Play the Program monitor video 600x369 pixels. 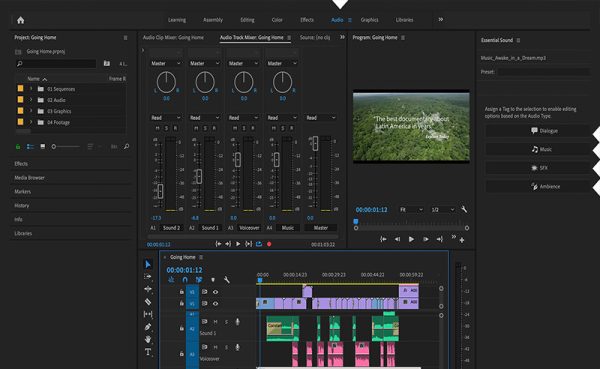(411, 239)
